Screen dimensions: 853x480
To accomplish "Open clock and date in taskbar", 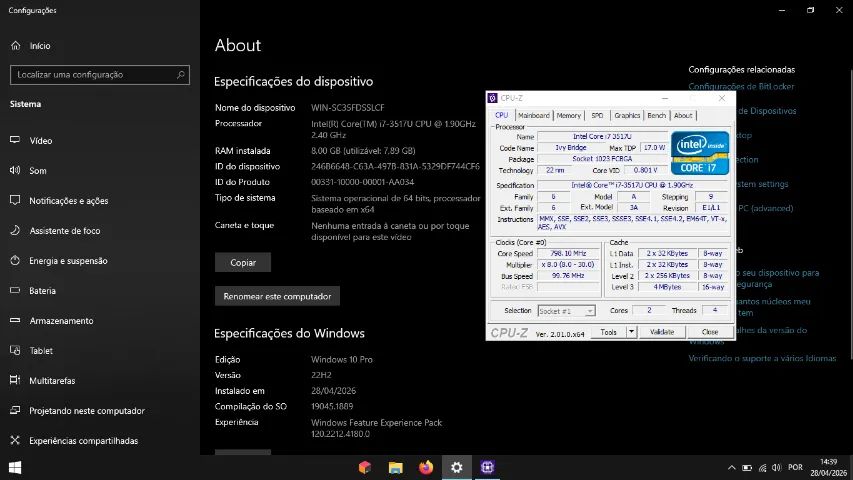I will 829,467.
